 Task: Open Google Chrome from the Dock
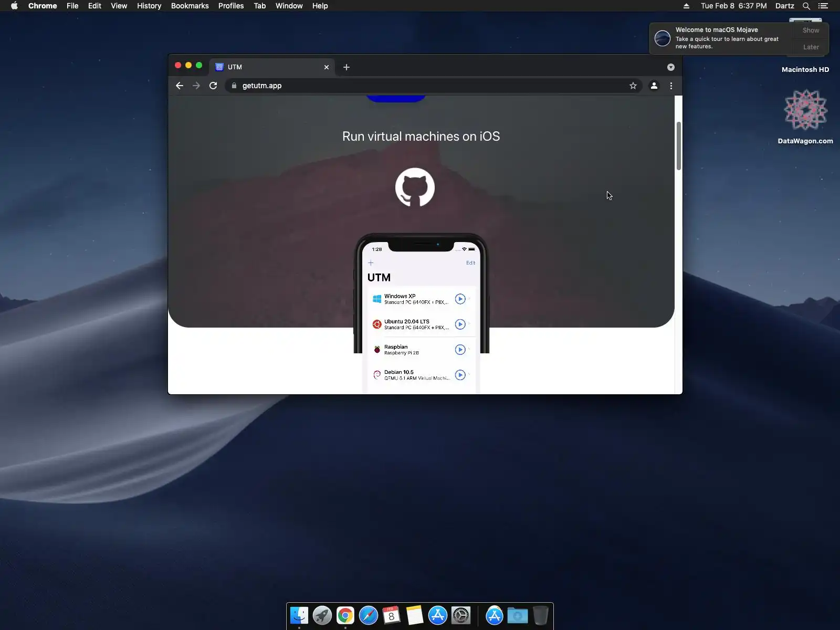[x=345, y=615]
